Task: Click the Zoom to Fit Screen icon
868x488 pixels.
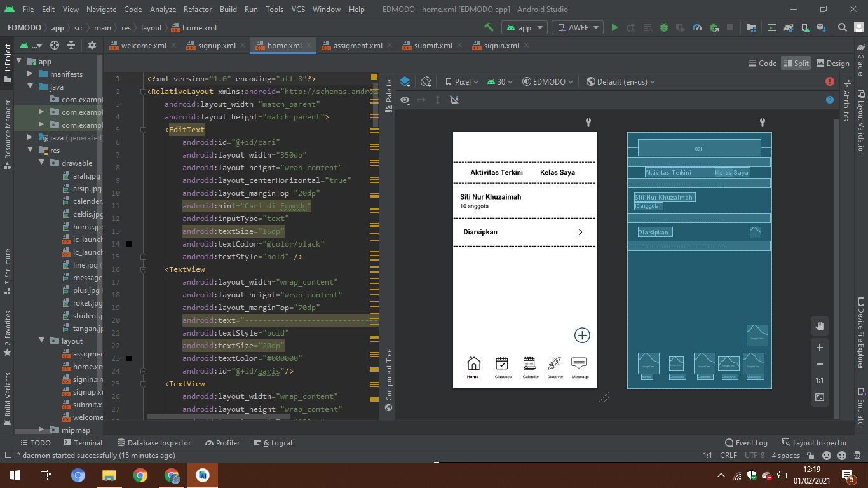Action: [x=820, y=397]
